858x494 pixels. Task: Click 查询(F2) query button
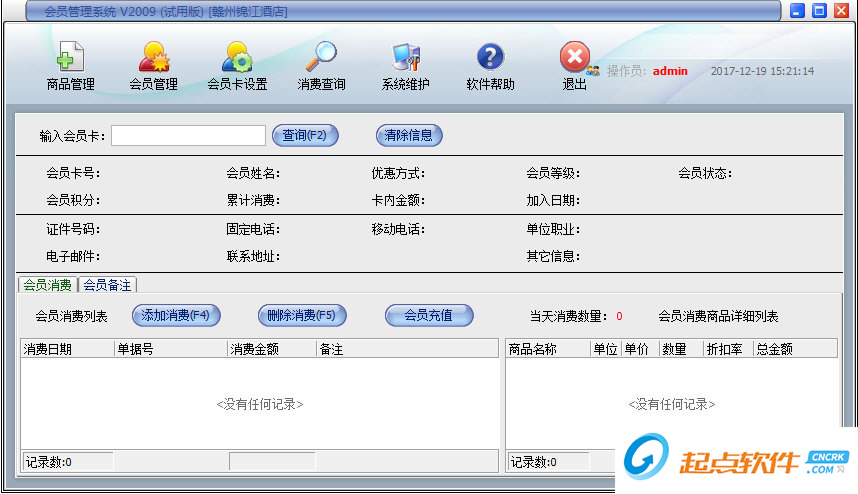[305, 135]
